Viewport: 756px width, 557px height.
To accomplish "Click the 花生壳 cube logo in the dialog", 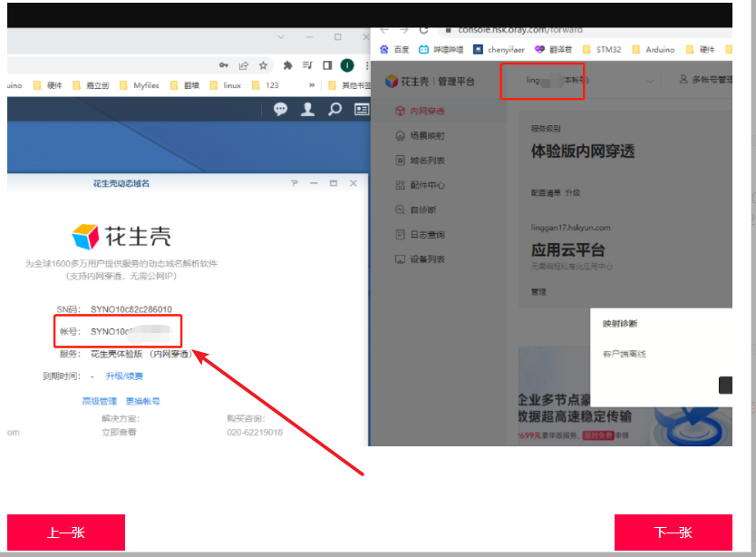I will 85,237.
